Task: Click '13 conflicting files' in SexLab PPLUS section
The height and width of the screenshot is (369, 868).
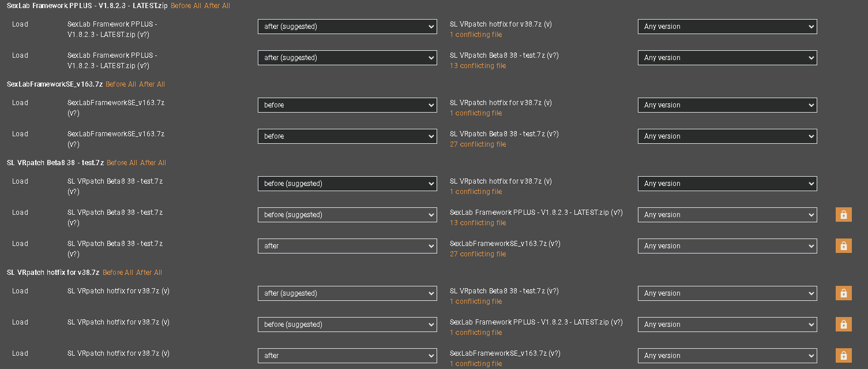Action: (x=478, y=66)
